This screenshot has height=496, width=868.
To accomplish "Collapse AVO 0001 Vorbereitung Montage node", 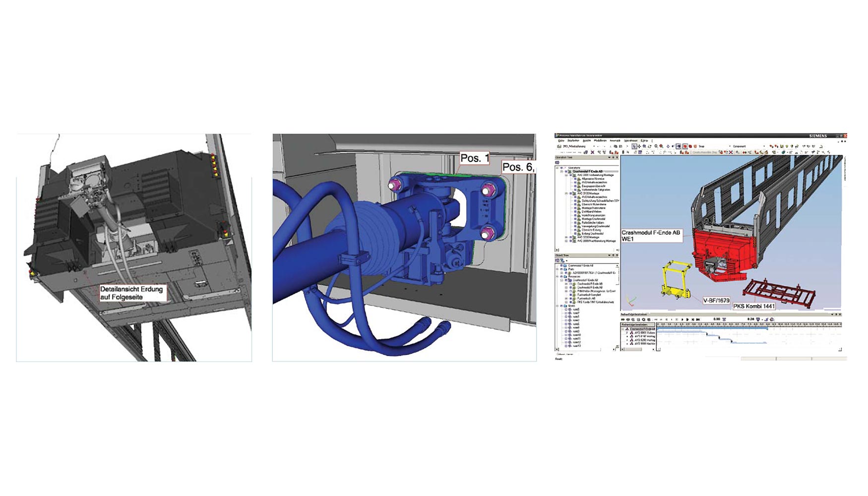I will tap(566, 175).
